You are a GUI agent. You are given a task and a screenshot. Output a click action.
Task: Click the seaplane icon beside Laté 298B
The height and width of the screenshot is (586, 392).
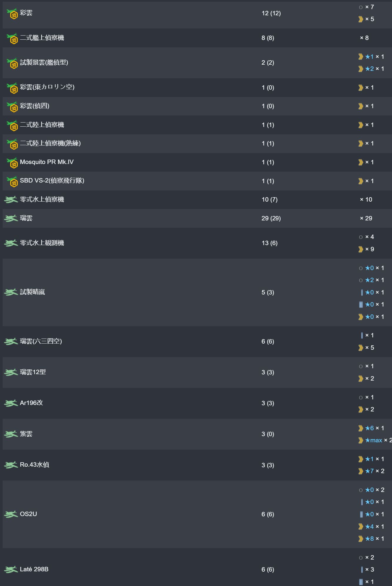11,569
